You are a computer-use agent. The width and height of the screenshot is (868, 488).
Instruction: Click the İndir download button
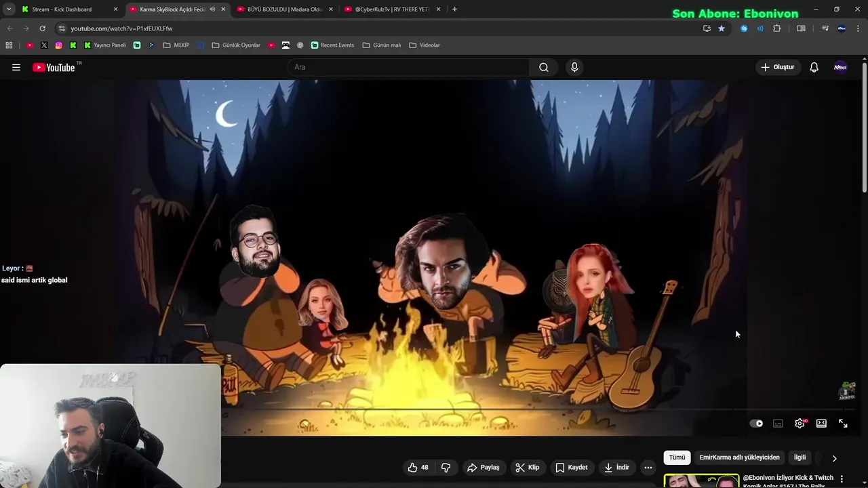point(617,467)
